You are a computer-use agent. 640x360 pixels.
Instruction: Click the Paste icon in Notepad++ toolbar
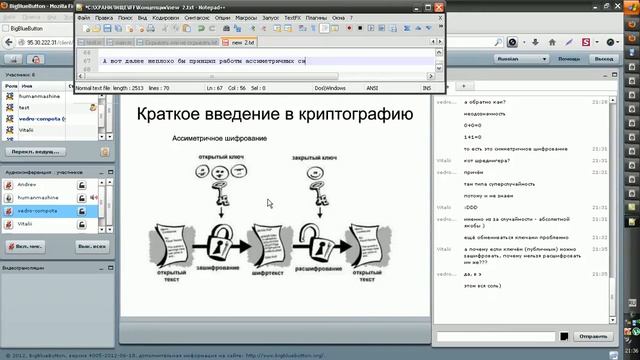[x=187, y=28]
